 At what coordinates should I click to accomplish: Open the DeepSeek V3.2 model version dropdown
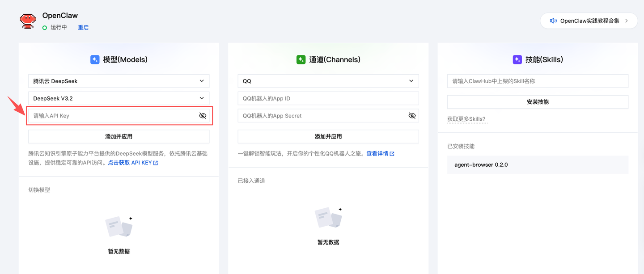[x=119, y=98]
